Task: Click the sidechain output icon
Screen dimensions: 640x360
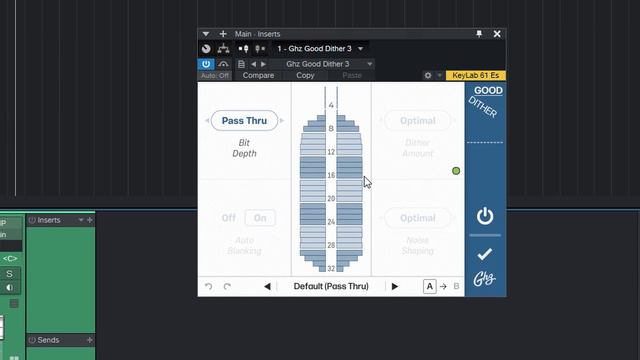Action: pos(260,49)
